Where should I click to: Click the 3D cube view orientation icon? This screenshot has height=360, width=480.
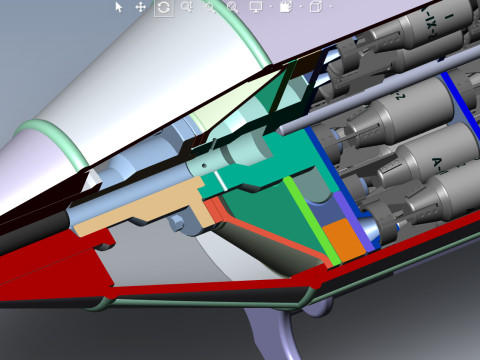tap(316, 7)
